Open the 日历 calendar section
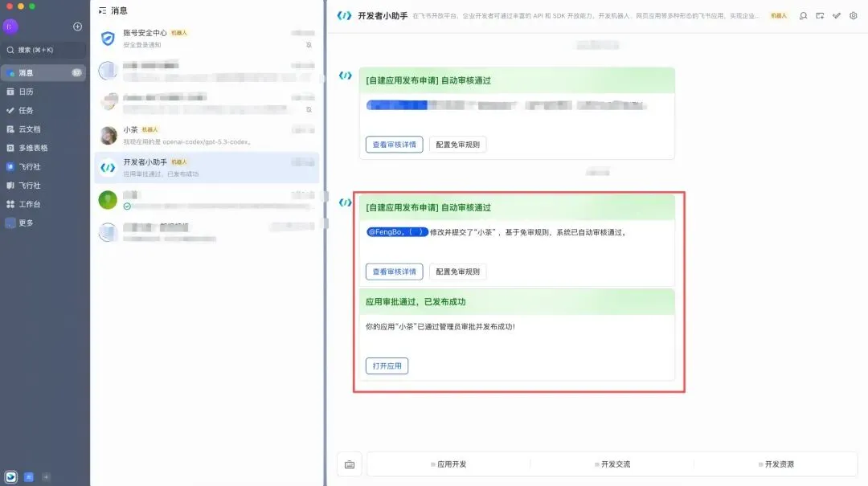 point(44,92)
